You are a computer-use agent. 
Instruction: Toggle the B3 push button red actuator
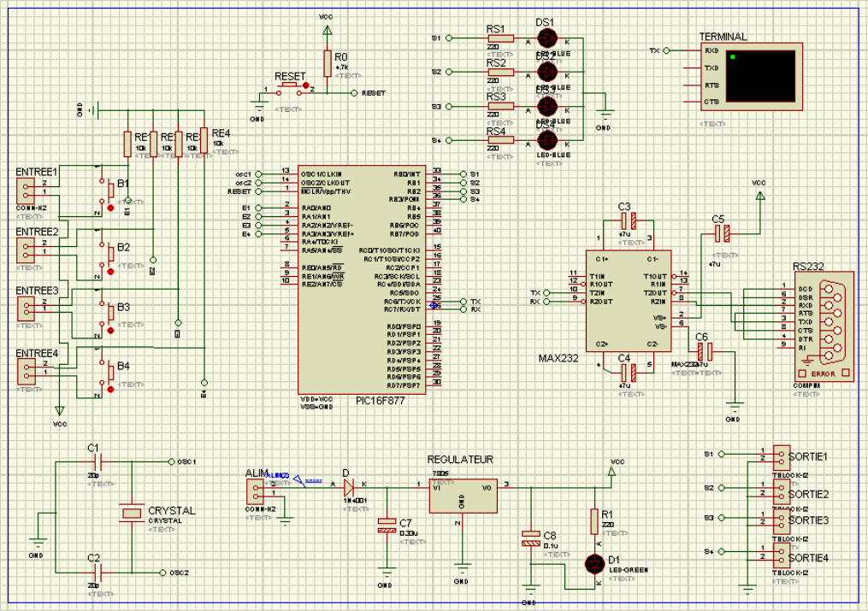click(x=110, y=331)
